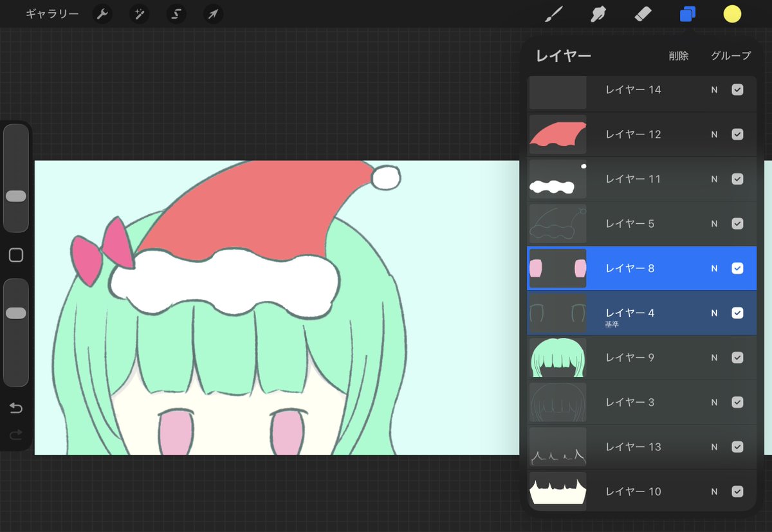The height and width of the screenshot is (532, 772).
Task: Select the Transform arrow tool
Action: point(213,14)
